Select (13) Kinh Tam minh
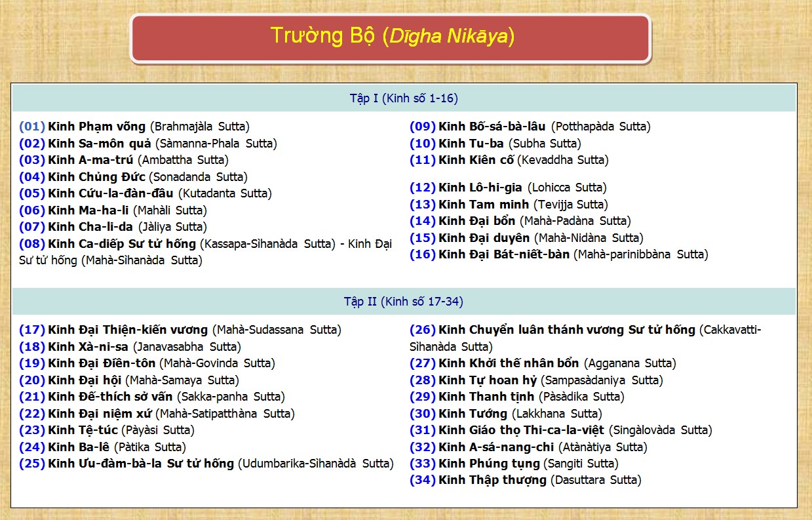Image resolution: width=812 pixels, height=520 pixels. point(469,204)
